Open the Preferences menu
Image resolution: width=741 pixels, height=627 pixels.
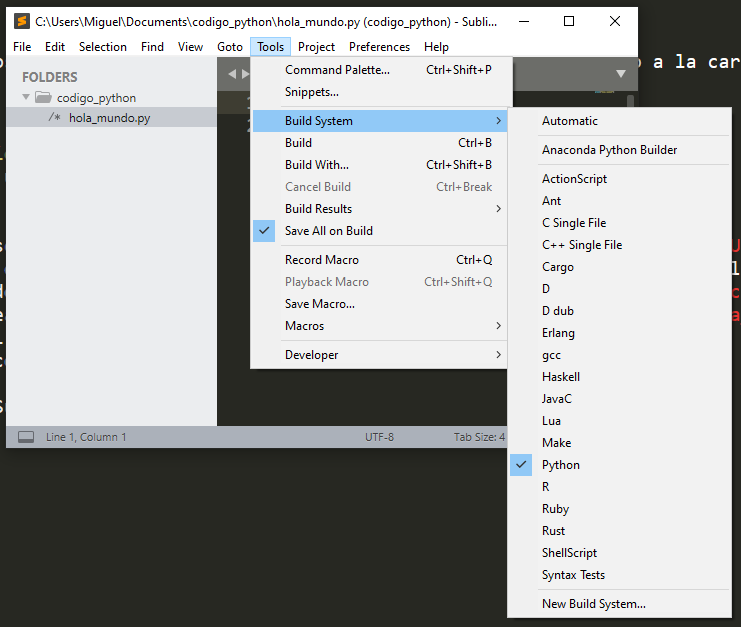point(379,47)
